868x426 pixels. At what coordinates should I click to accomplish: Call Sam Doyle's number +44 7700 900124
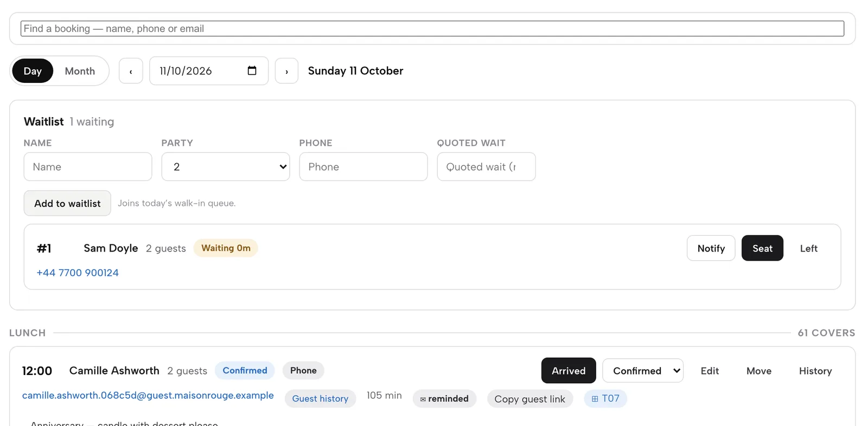click(78, 273)
